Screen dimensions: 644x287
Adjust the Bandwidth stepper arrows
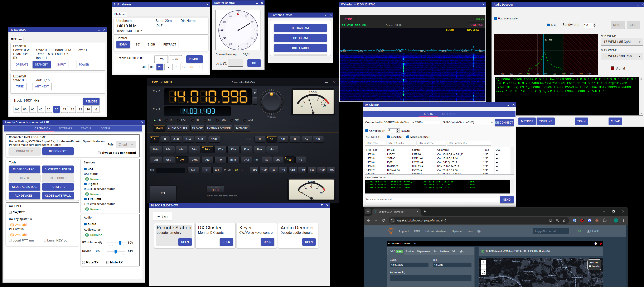coord(595,25)
